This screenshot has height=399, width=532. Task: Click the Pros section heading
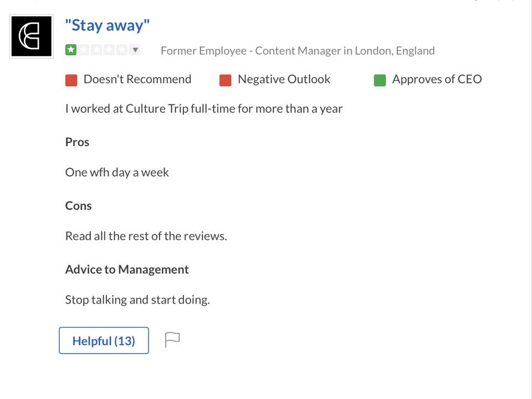(x=77, y=142)
